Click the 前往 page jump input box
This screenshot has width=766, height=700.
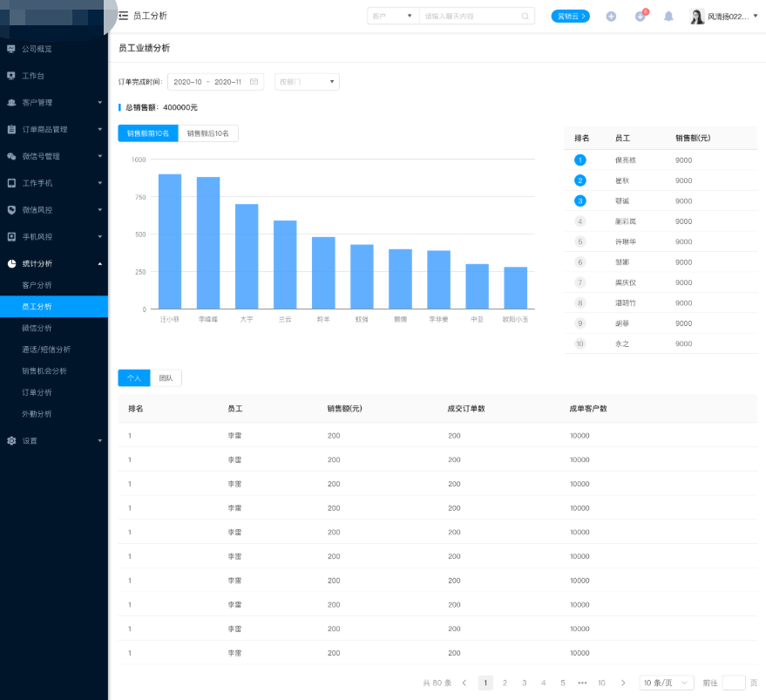click(734, 683)
